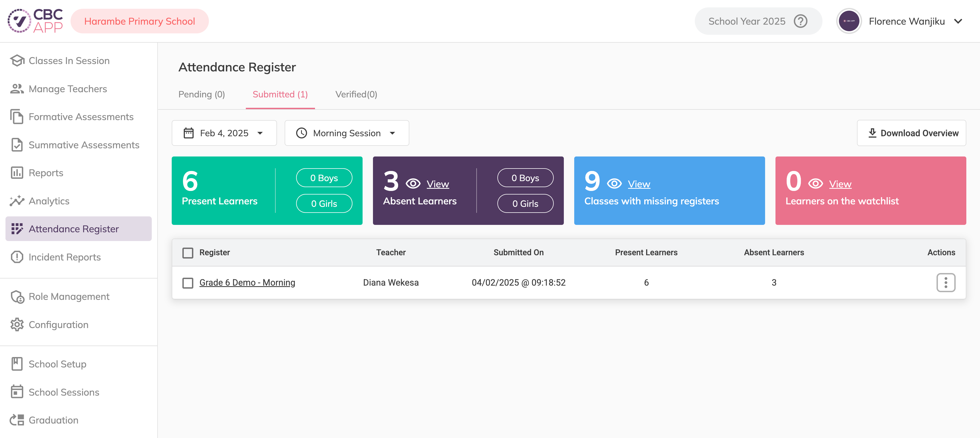The height and width of the screenshot is (438, 980).
Task: Click the Classes In Session graduation cap icon
Action: click(x=17, y=60)
